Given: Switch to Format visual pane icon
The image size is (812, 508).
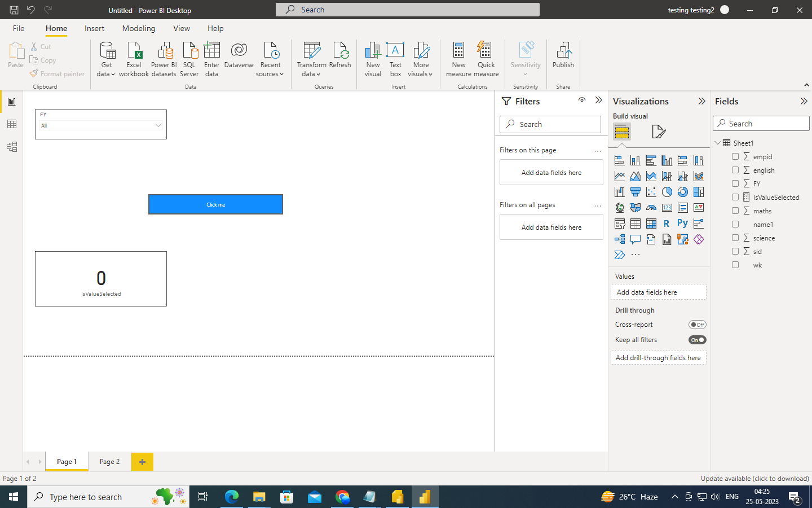Looking at the screenshot, I should click(x=658, y=132).
